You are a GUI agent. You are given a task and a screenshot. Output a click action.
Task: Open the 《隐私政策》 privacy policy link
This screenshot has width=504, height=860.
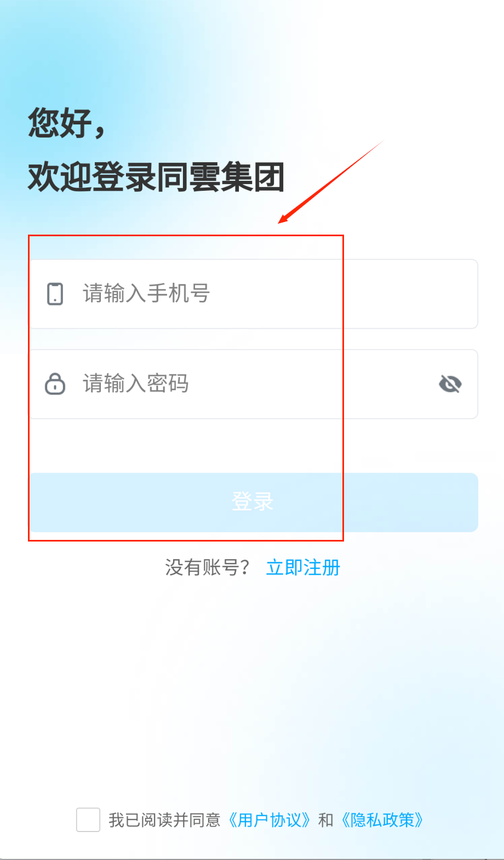(382, 820)
